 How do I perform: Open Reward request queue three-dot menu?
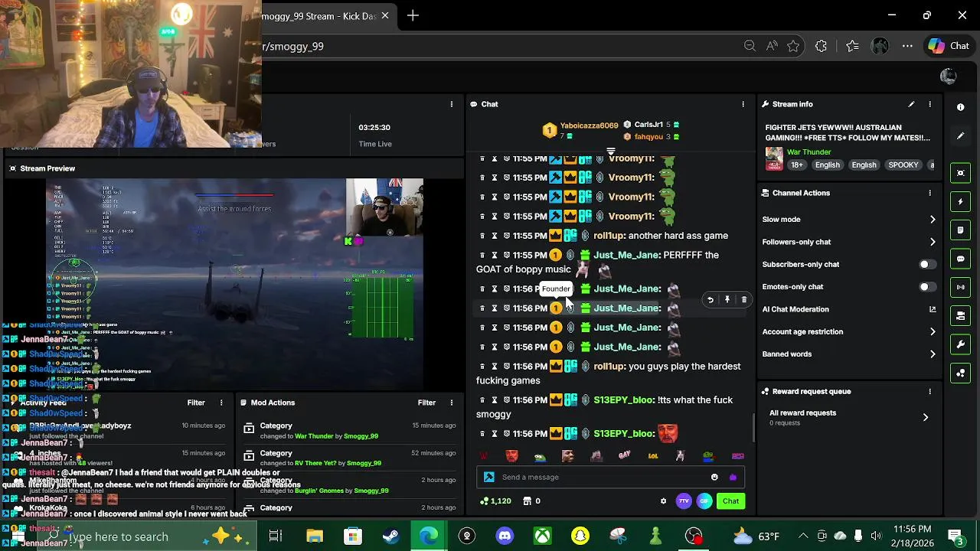pos(929,391)
